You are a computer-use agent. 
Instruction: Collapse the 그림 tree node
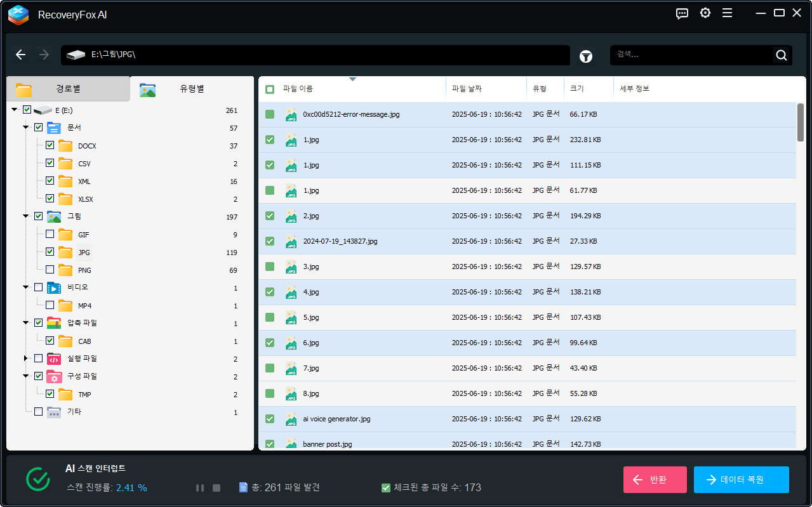[26, 216]
